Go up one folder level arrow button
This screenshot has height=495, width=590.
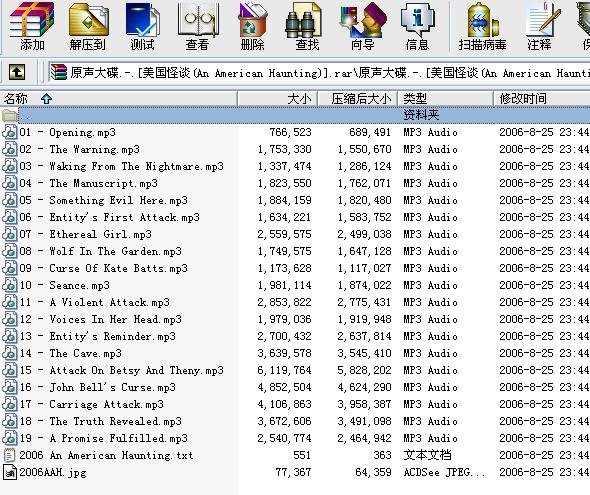pos(17,72)
